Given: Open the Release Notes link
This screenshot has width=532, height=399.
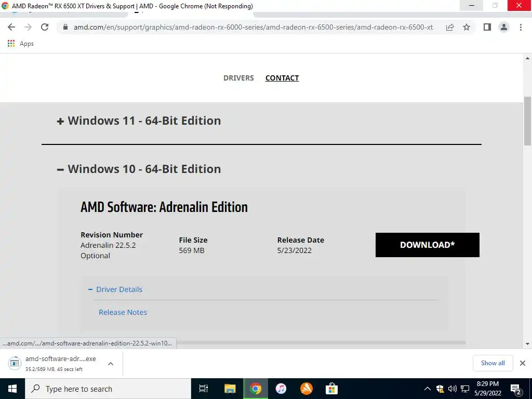Looking at the screenshot, I should tap(123, 312).
